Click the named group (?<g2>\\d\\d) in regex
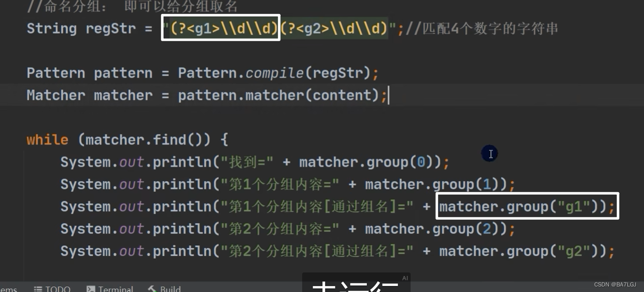Viewport: 644px width, 292px height. click(334, 29)
